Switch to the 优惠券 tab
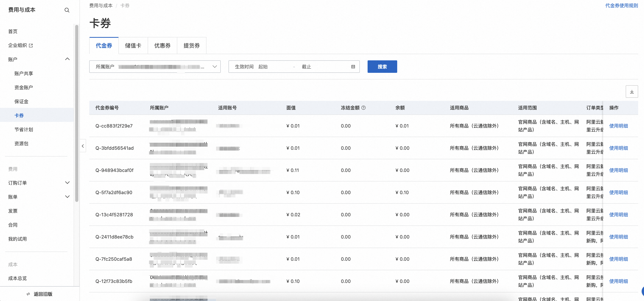 click(x=162, y=46)
